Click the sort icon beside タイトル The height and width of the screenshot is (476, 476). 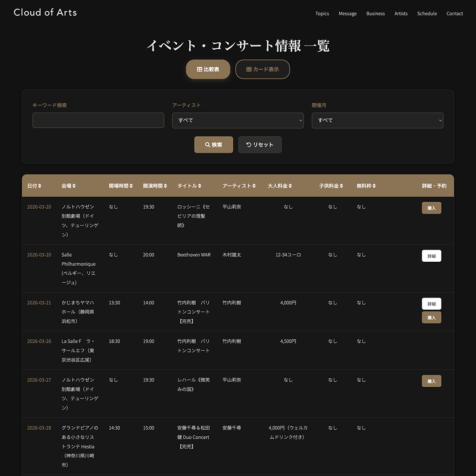coord(199,186)
